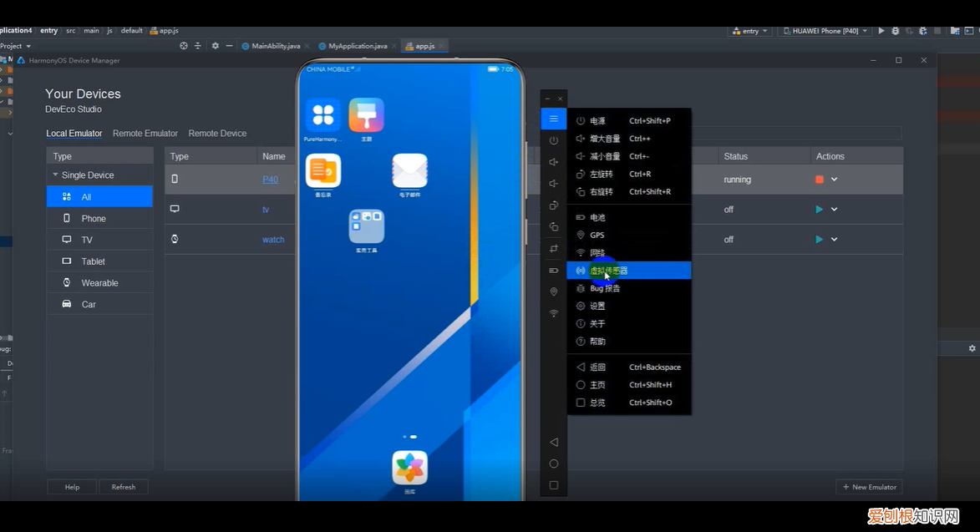Image resolution: width=980 pixels, height=532 pixels.
Task: Click the New Emulator button
Action: [x=869, y=487]
